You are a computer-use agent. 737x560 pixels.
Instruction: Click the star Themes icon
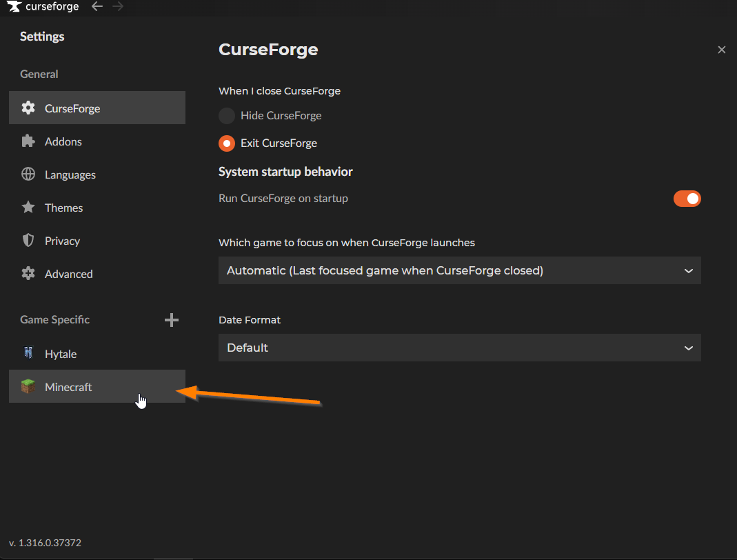click(x=28, y=207)
